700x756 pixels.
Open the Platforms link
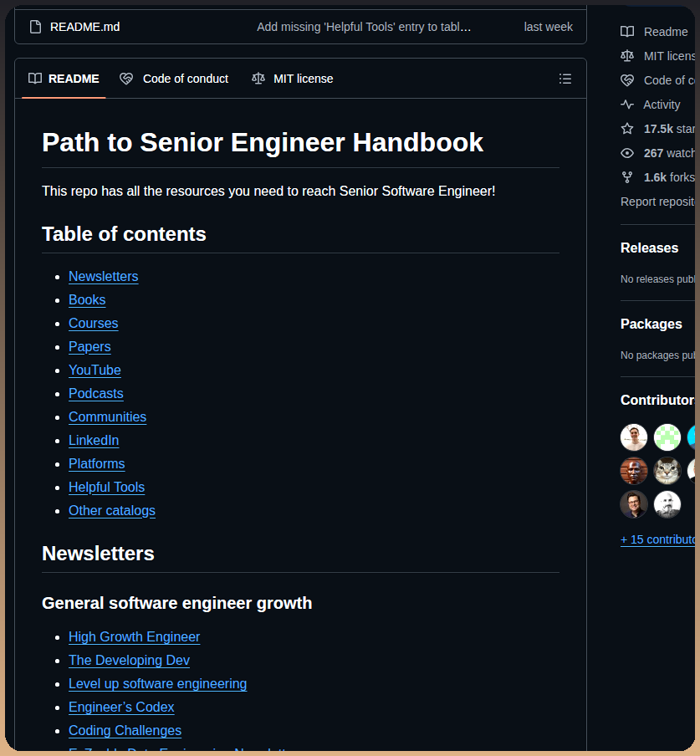pyautogui.click(x=96, y=463)
